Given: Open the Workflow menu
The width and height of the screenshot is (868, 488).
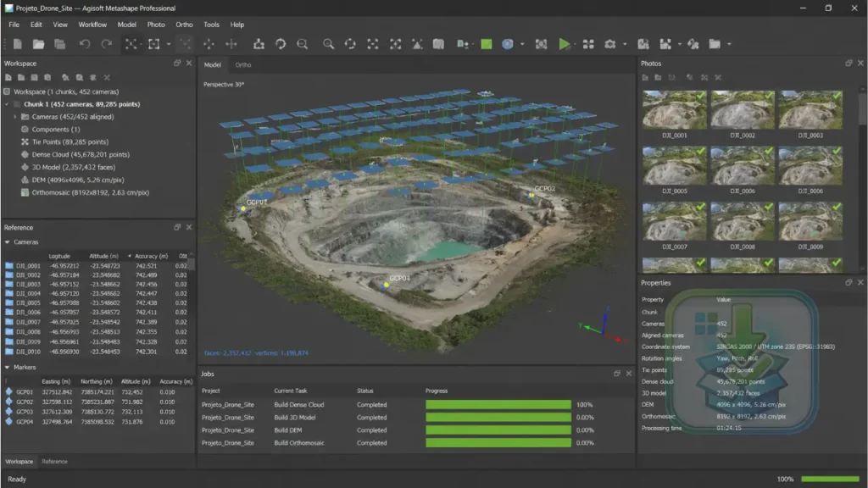Looking at the screenshot, I should (x=92, y=25).
